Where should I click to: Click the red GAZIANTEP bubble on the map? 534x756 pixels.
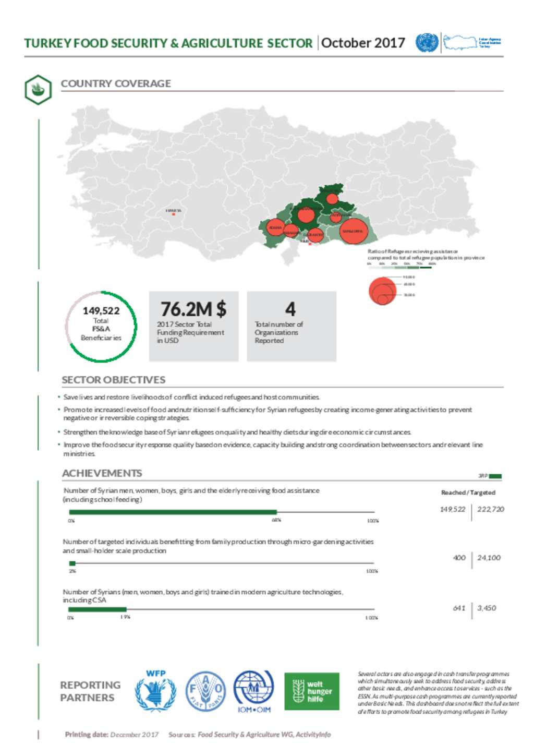315,235
